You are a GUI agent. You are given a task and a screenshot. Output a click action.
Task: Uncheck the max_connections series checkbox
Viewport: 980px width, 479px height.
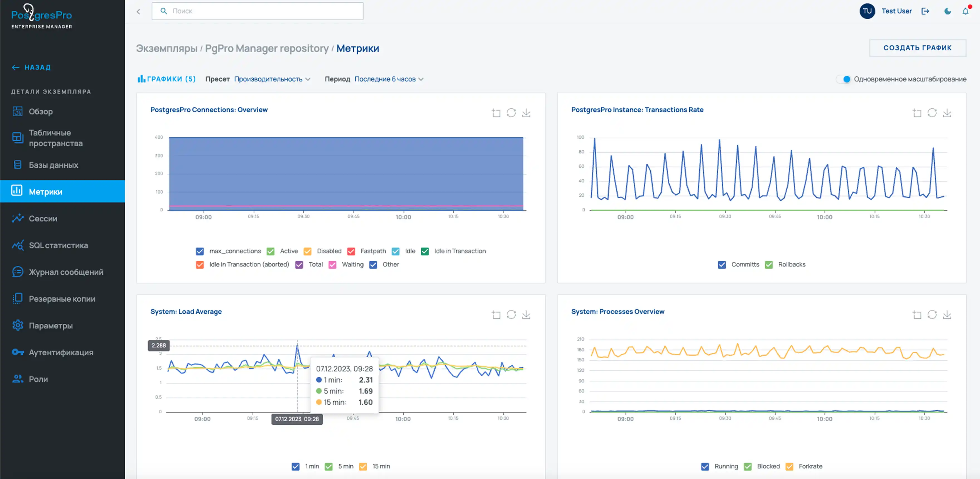pyautogui.click(x=200, y=251)
